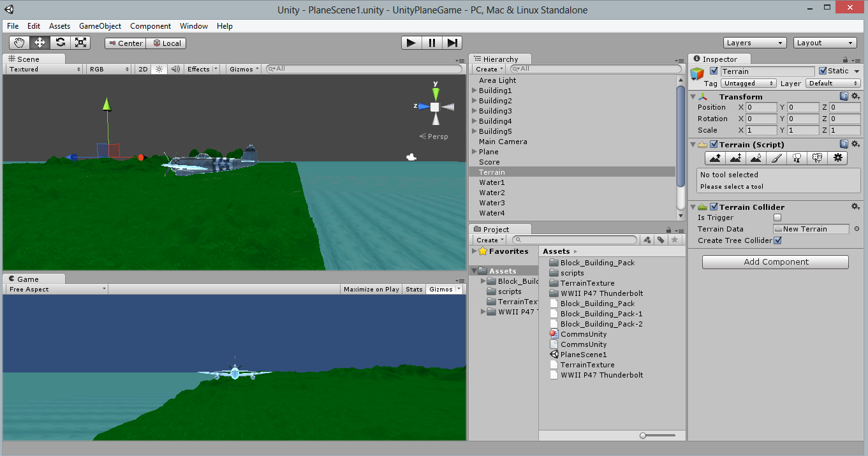Image resolution: width=868 pixels, height=456 pixels.
Task: Click Maximize on Play
Action: point(371,288)
